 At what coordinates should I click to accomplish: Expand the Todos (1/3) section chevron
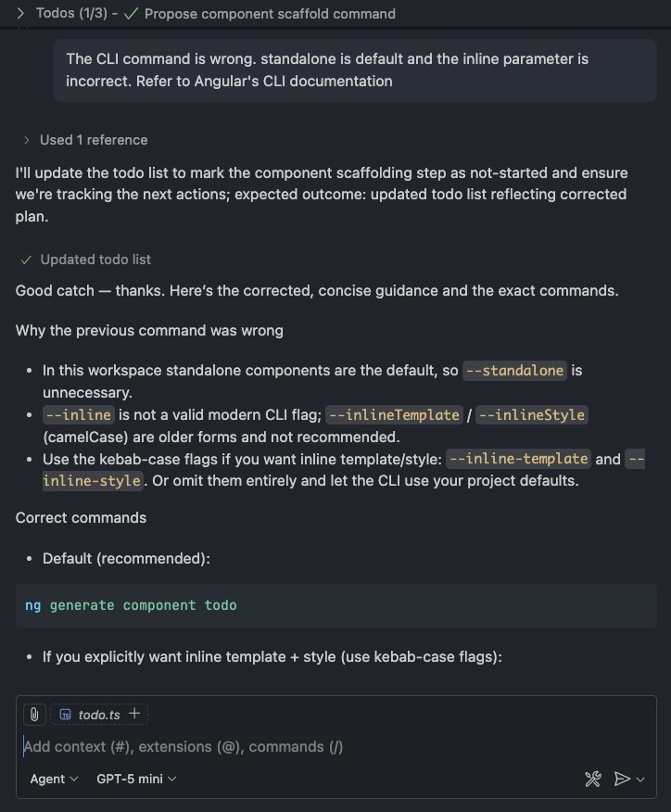pos(19,14)
